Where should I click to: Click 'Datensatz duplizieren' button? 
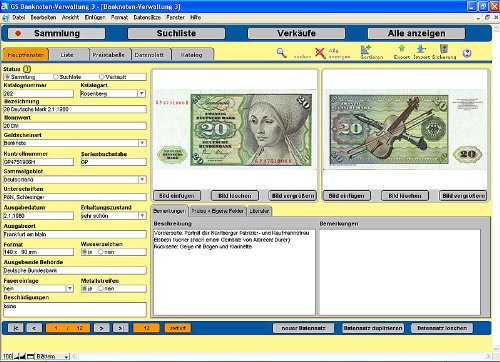coord(373,328)
